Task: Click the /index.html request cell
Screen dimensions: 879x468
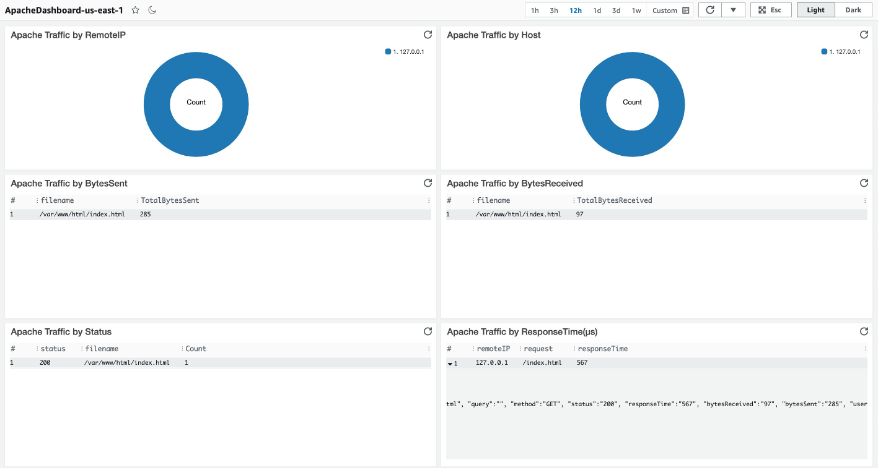Action: 542,363
